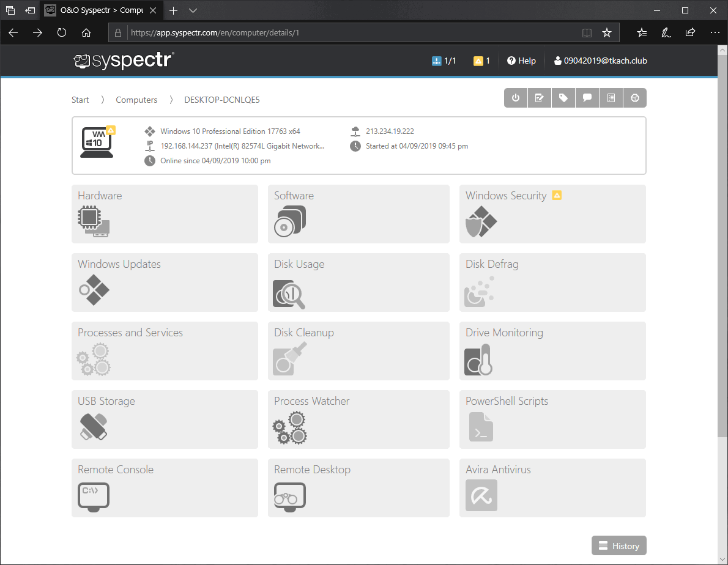Open the Avira Antivirus logo icon
The height and width of the screenshot is (565, 728).
[x=481, y=495]
